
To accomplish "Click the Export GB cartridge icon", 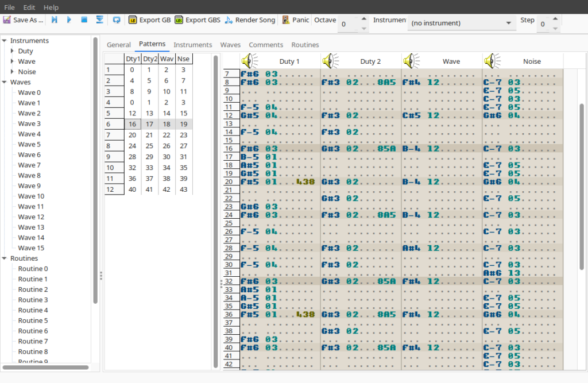I will (x=133, y=20).
